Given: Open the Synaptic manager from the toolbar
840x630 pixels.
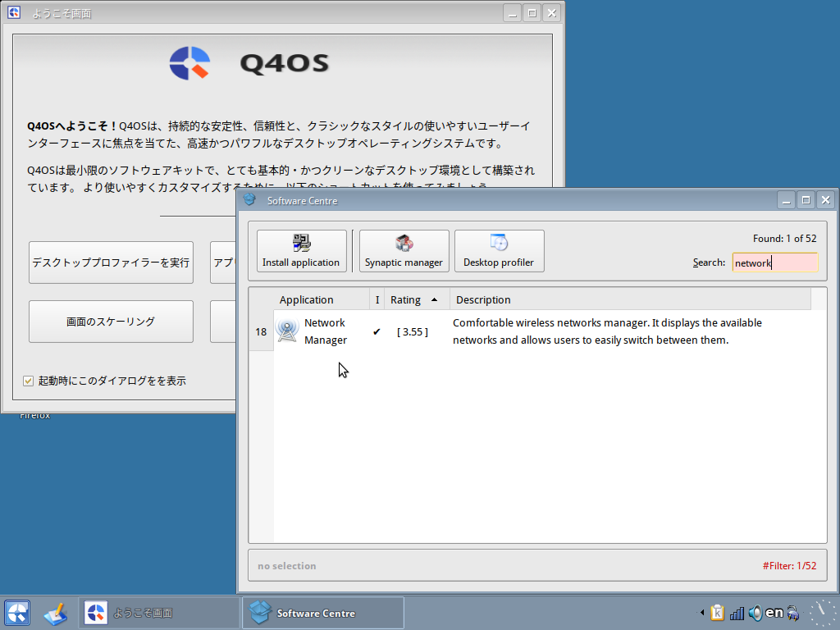Looking at the screenshot, I should (404, 250).
